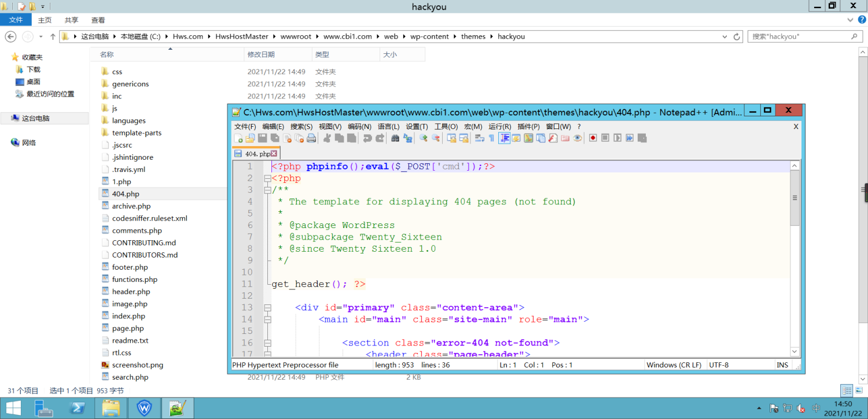Viewport: 868px width, 419px height.
Task: Click the Save recorded macro icon
Action: (x=642, y=138)
